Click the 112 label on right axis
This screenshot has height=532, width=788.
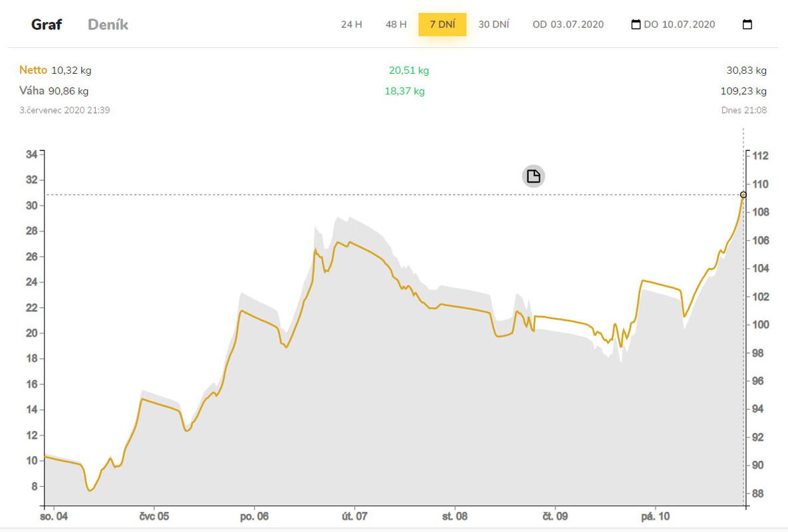[760, 156]
